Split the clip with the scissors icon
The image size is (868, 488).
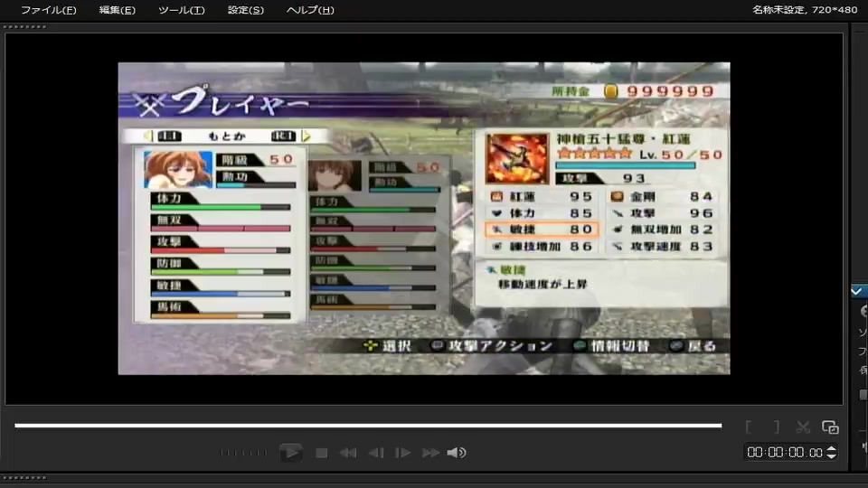803,427
